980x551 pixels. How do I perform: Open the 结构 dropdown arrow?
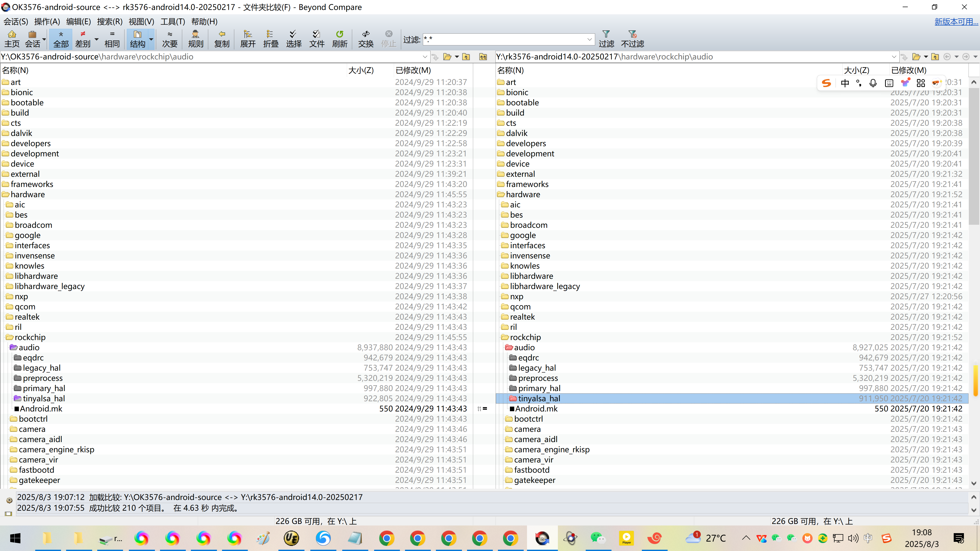pos(151,39)
